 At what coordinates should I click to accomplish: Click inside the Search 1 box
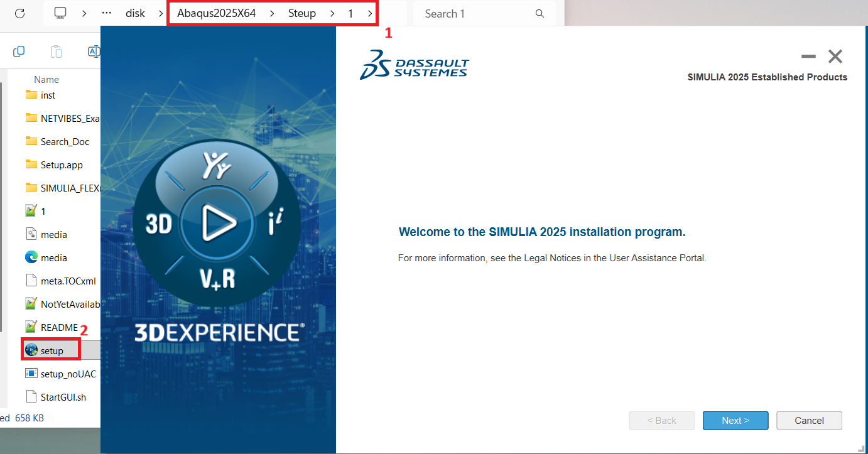pyautogui.click(x=477, y=13)
